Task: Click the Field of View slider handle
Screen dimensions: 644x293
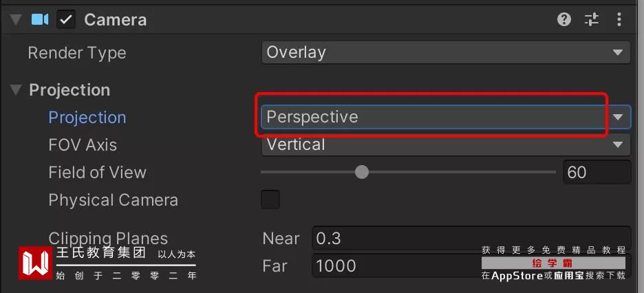Action: click(x=362, y=172)
